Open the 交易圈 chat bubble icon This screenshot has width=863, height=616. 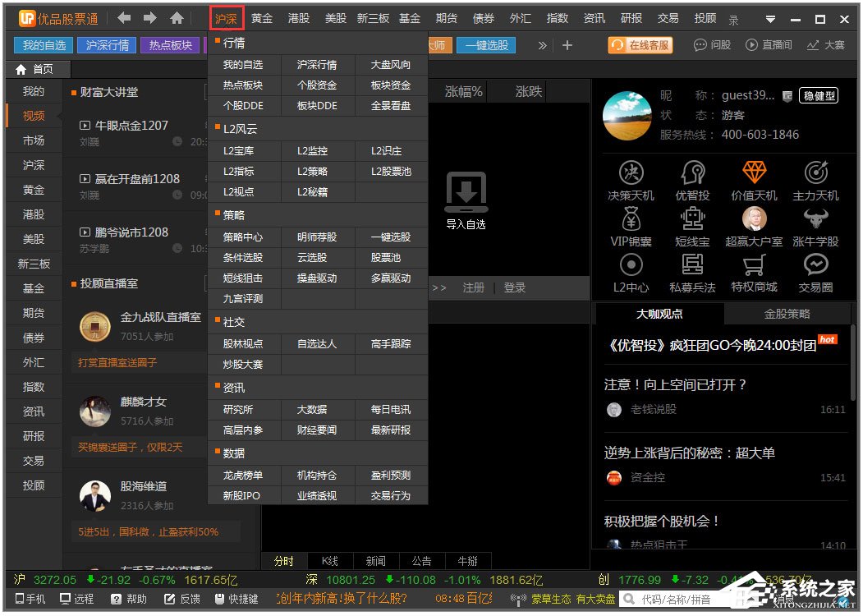point(815,265)
